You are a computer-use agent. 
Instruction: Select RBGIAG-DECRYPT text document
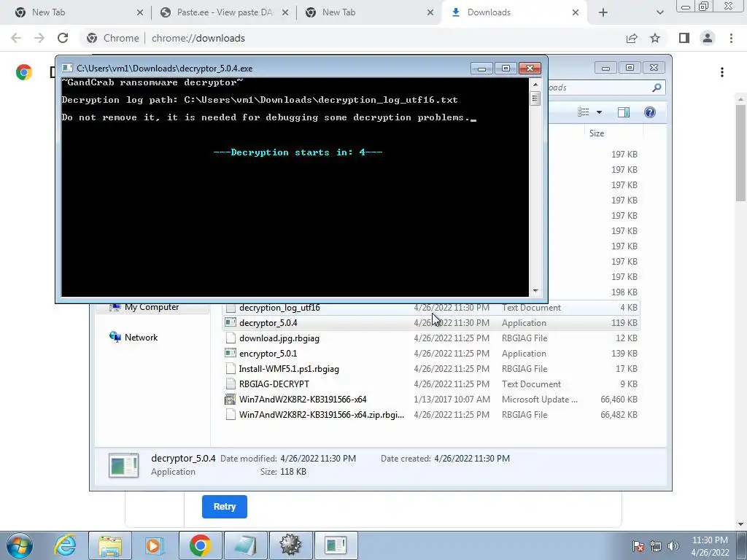point(431,384)
